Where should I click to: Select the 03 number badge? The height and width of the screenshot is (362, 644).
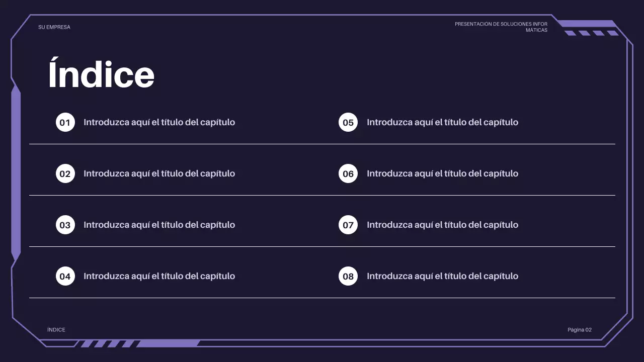(65, 225)
